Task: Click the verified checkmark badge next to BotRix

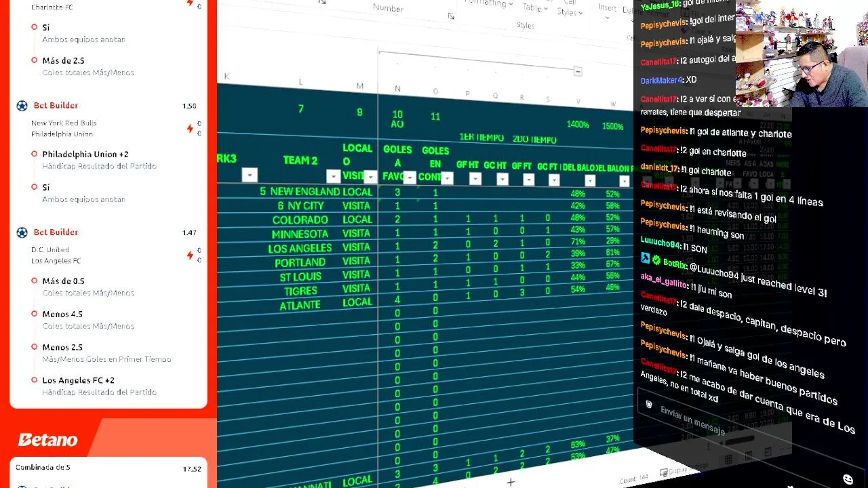Action: 656,260
